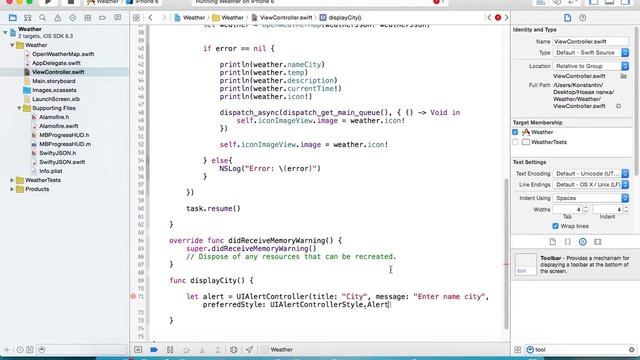Click the Tab width stepper
The width and height of the screenshot is (640, 360).
(x=585, y=209)
